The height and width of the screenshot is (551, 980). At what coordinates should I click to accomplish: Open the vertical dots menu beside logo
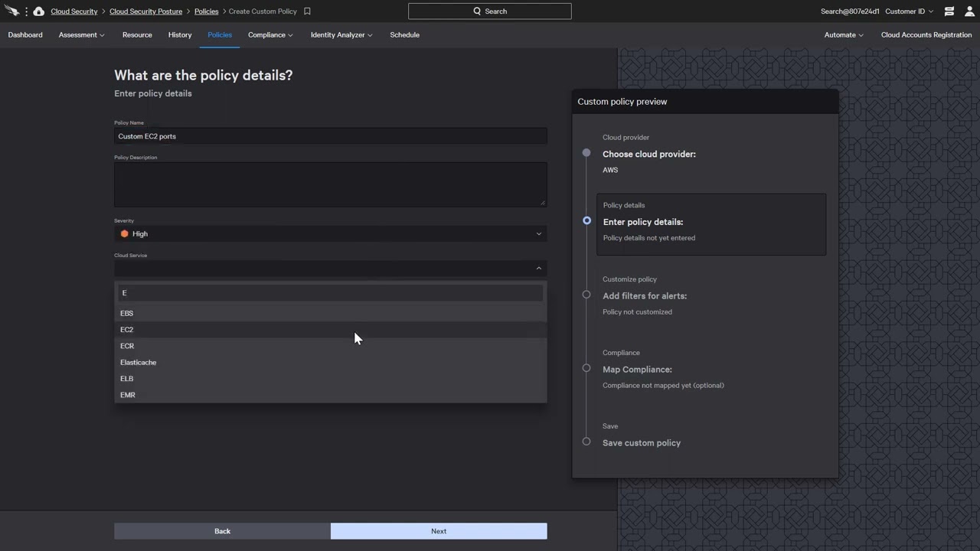(26, 11)
